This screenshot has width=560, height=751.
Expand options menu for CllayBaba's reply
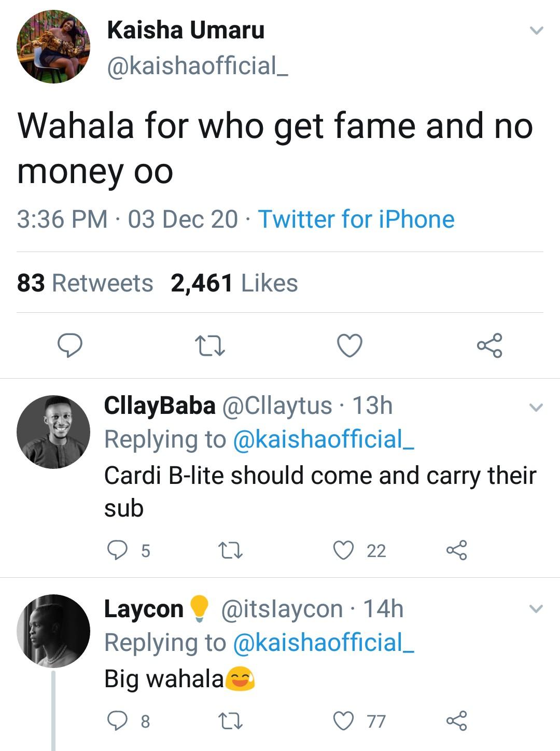536,407
